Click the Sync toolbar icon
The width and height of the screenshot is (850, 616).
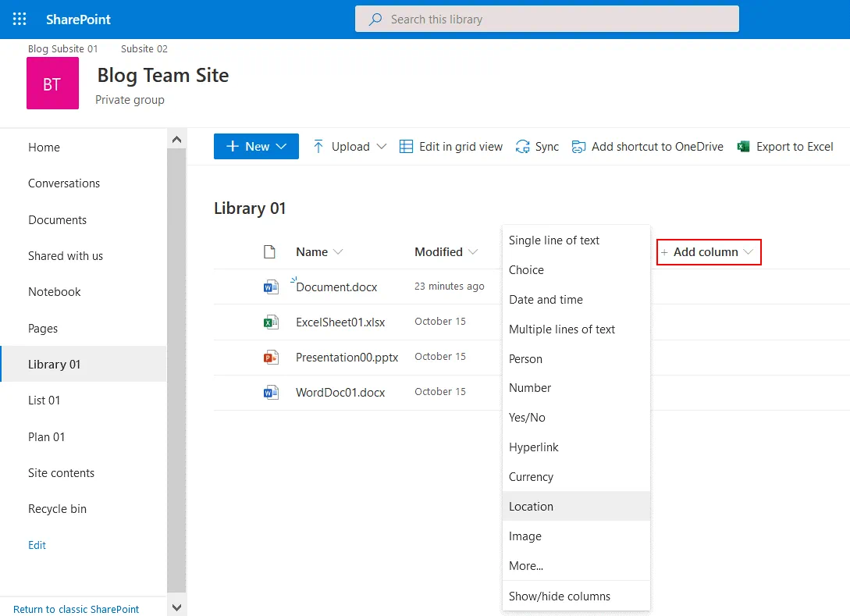(523, 147)
